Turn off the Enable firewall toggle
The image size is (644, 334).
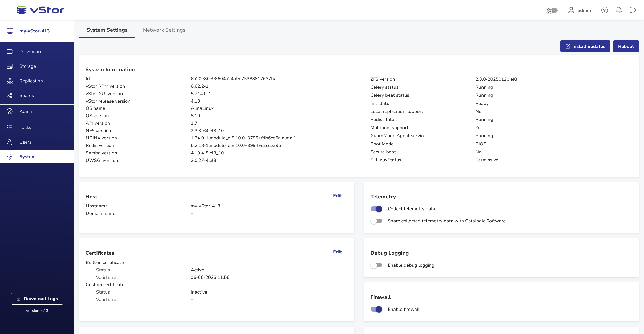tap(376, 309)
